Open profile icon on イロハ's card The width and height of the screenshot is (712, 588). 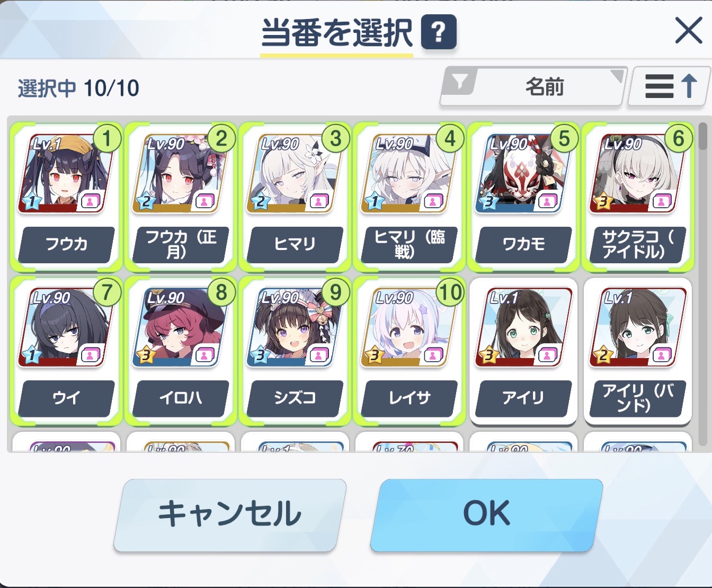coord(204,355)
